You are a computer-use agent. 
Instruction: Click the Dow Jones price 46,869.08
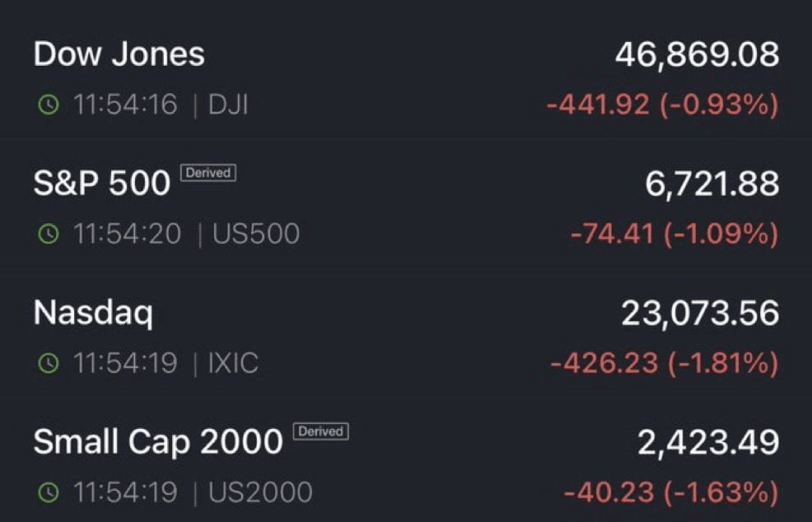click(696, 55)
